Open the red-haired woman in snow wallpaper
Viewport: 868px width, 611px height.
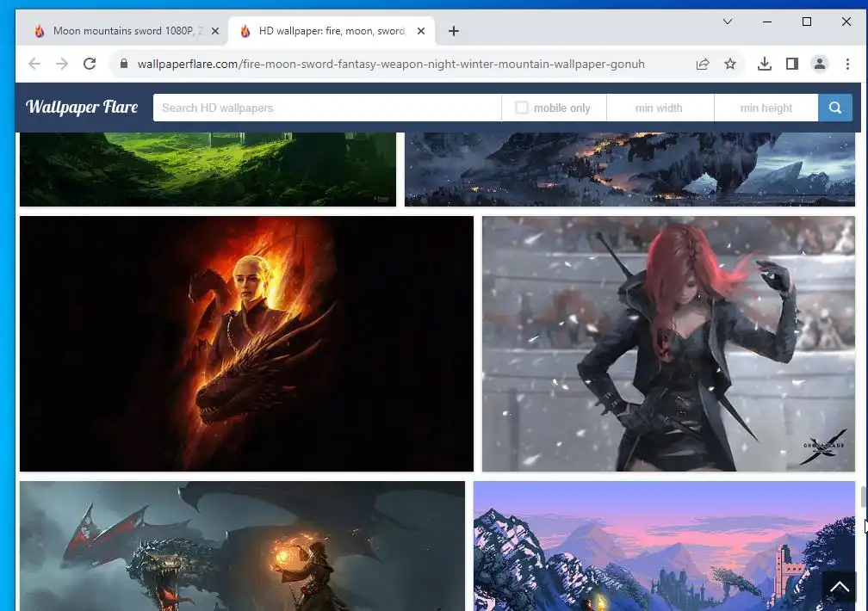pos(668,343)
